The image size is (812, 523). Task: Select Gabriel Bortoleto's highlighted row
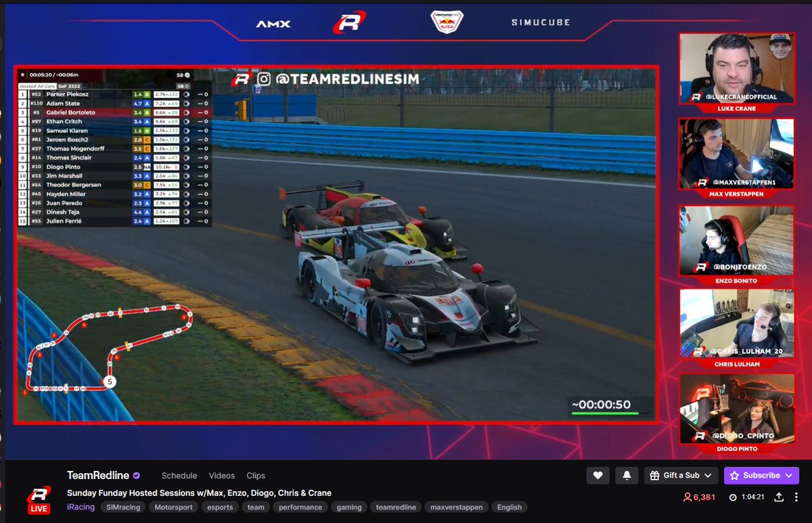[x=114, y=112]
